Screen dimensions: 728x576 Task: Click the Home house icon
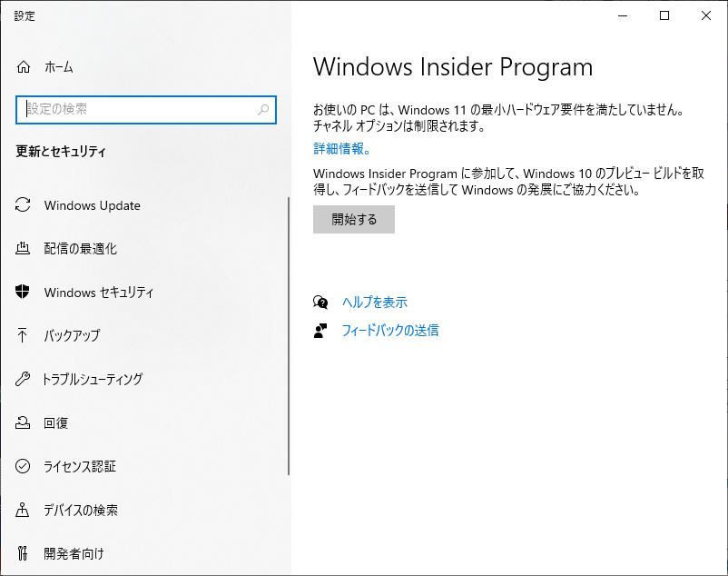click(x=24, y=67)
